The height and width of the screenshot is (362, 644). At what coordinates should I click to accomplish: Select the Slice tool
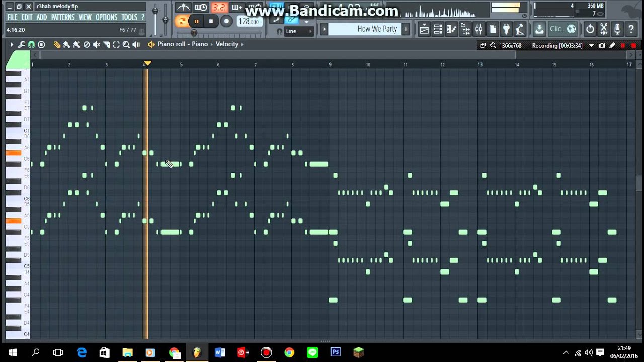click(x=106, y=44)
